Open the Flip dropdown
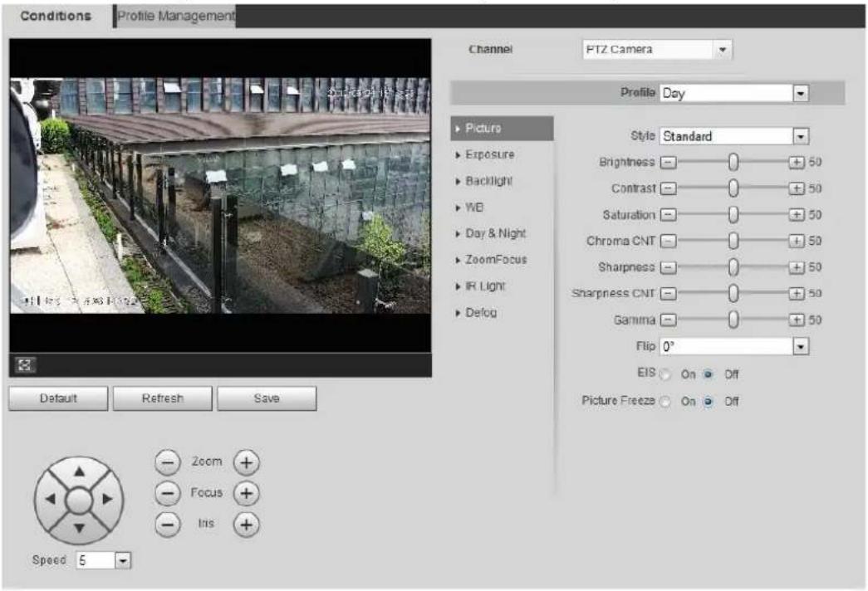868x591 pixels. tap(734, 346)
